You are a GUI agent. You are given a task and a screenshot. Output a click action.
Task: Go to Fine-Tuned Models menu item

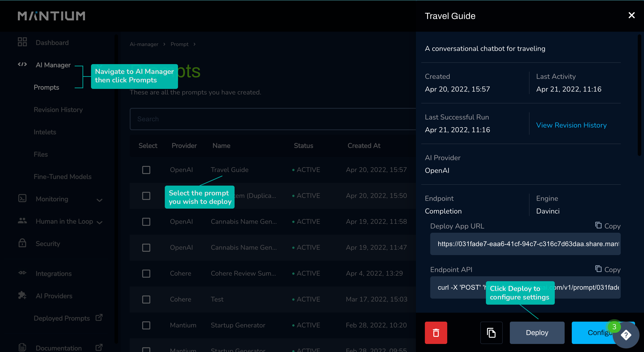(63, 176)
